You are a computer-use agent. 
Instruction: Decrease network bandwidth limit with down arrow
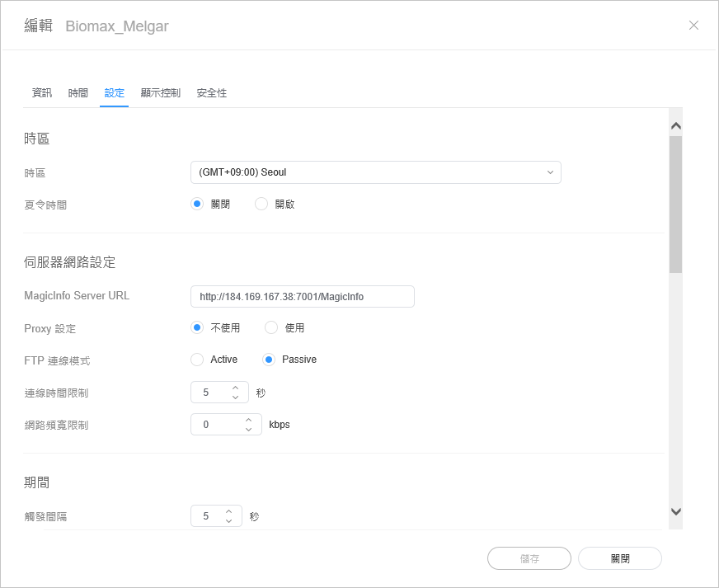[x=248, y=430]
